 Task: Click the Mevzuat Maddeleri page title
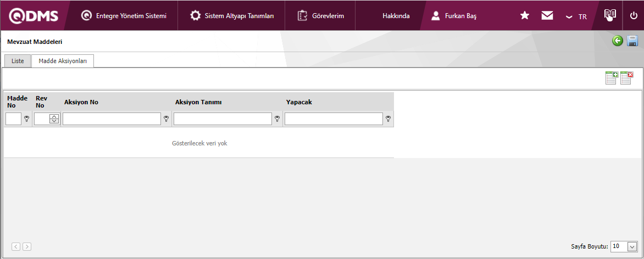click(35, 42)
